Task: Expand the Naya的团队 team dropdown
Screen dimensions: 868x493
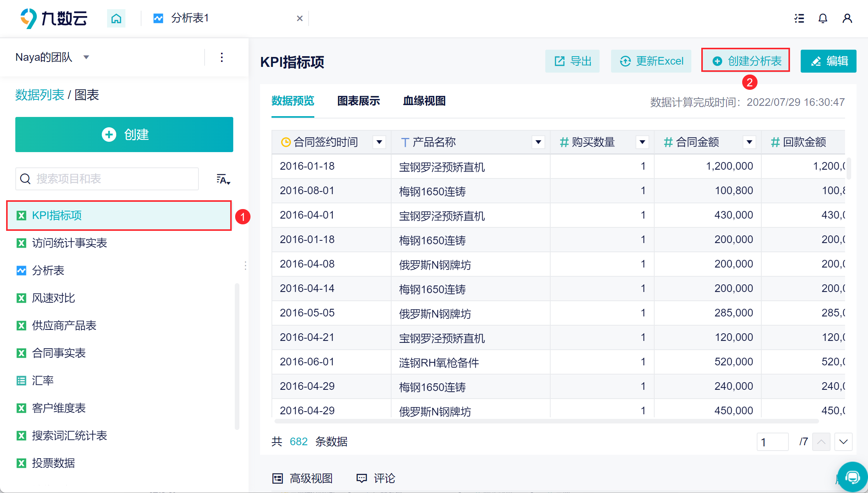Action: [86, 57]
